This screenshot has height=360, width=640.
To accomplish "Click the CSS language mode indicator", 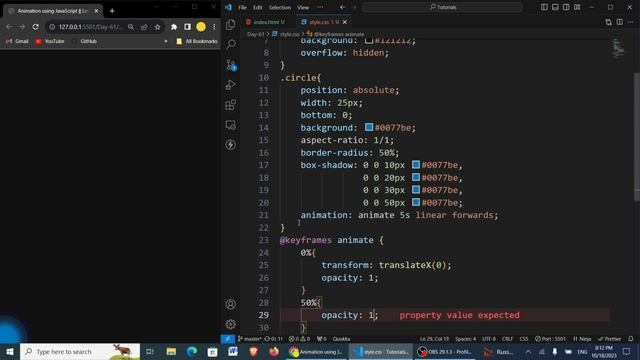I will click(x=524, y=339).
